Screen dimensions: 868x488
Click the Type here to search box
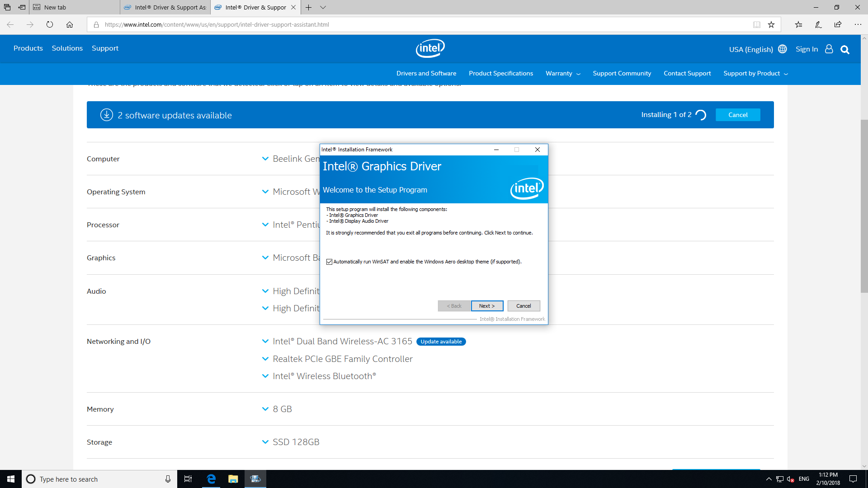pyautogui.click(x=99, y=479)
